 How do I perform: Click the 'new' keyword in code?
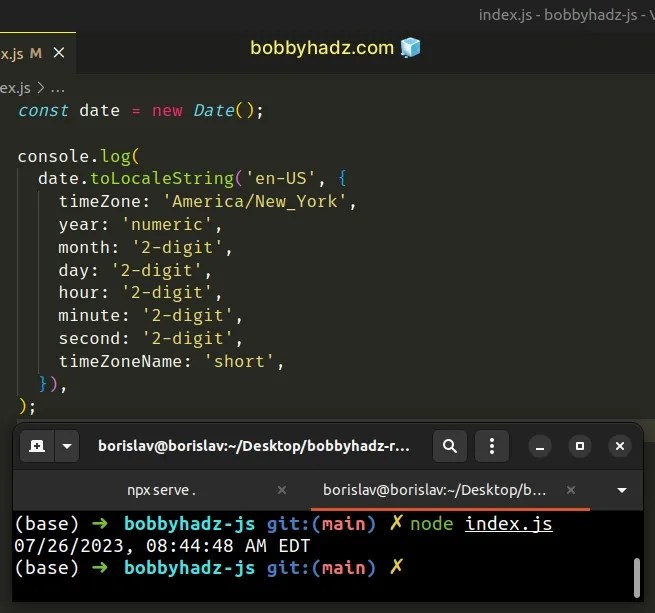(167, 111)
